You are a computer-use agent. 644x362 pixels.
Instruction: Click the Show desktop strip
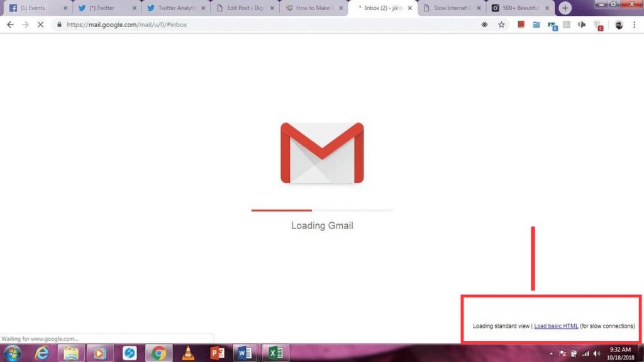(641, 353)
